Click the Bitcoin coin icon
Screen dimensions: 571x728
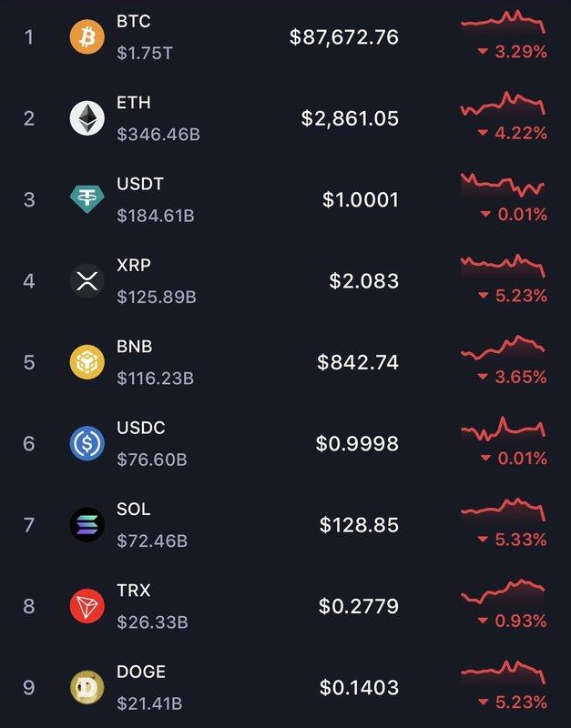click(x=87, y=36)
